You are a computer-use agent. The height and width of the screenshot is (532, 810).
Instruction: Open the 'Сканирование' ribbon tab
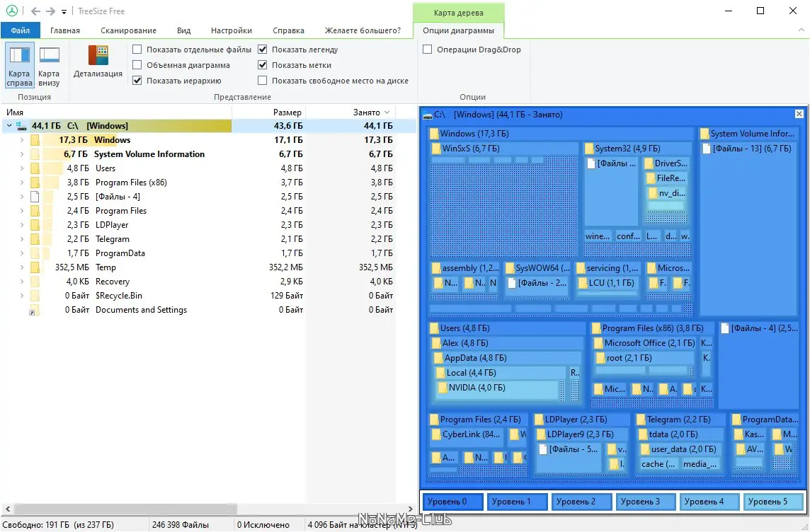tap(128, 30)
